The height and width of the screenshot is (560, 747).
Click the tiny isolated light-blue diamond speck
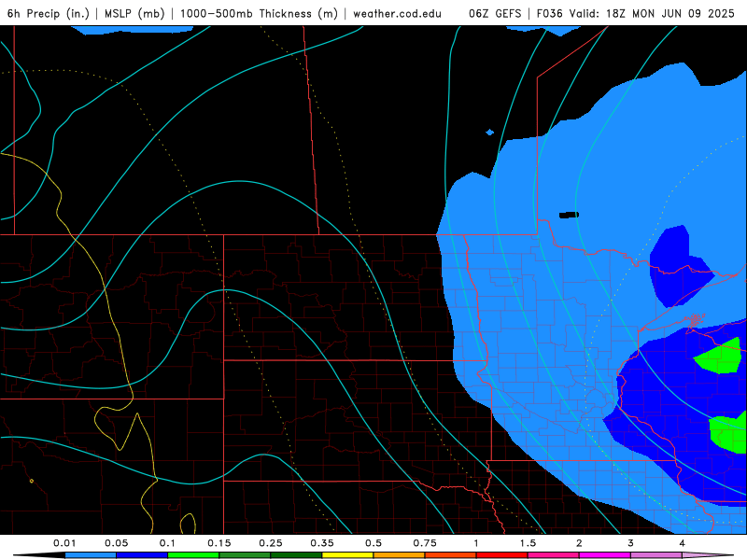[489, 132]
